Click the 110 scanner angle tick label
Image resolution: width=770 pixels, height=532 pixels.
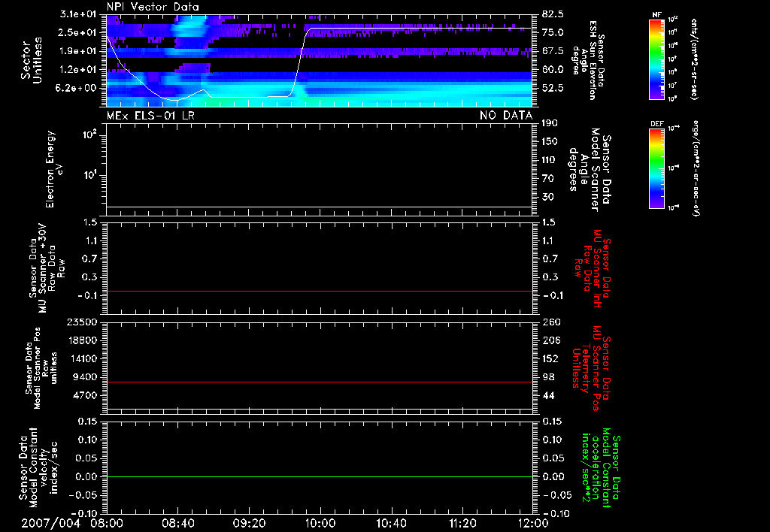[x=550, y=160]
